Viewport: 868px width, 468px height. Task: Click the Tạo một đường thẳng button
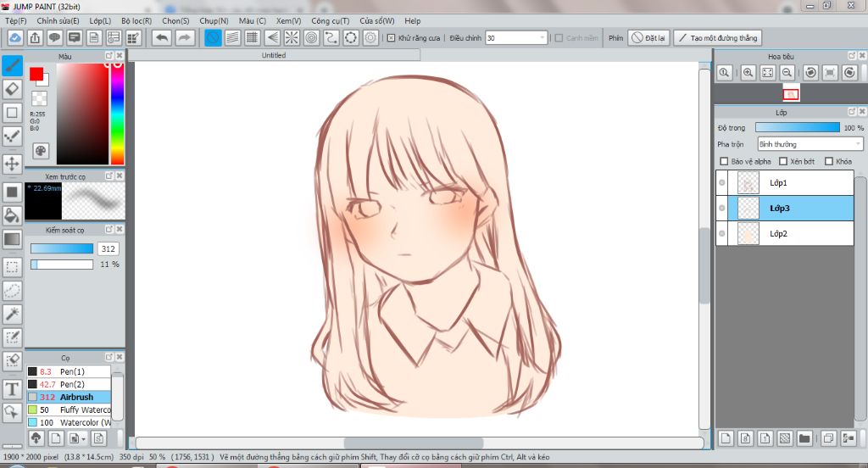[717, 37]
